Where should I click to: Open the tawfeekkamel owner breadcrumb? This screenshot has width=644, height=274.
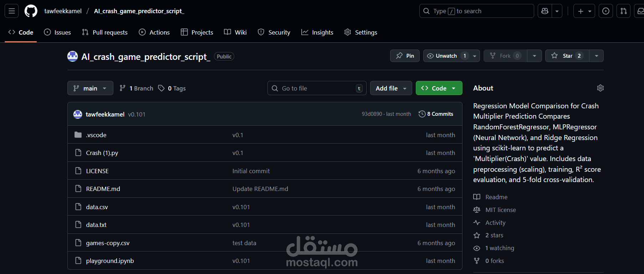click(x=63, y=11)
